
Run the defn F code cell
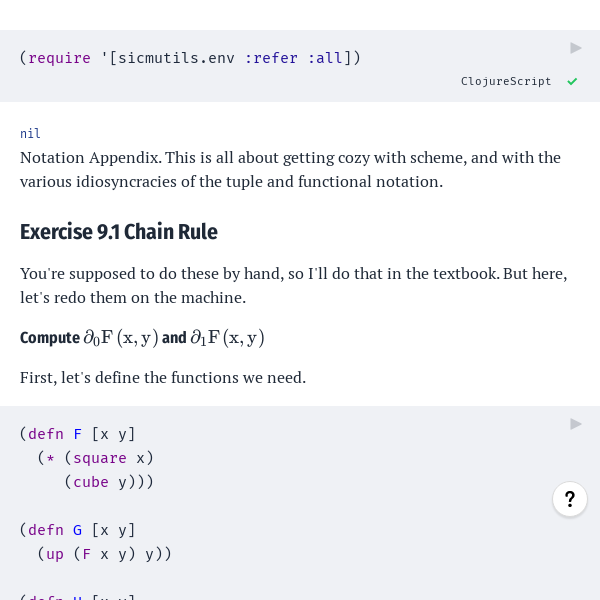pos(576,424)
